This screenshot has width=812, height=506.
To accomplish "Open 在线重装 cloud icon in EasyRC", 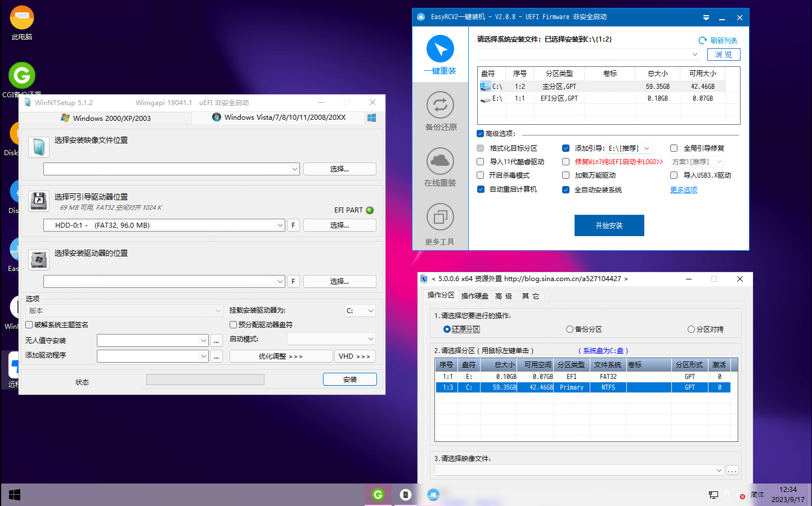I will (x=440, y=161).
